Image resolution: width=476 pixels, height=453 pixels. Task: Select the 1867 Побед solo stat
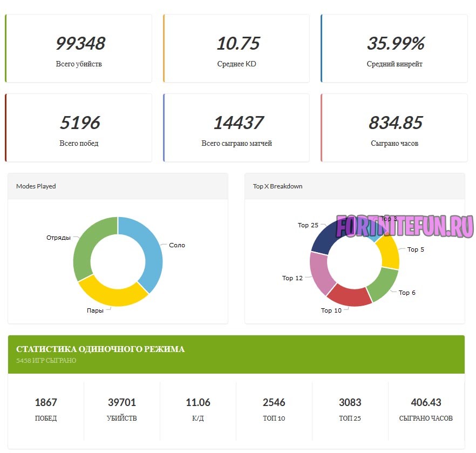tap(46, 409)
